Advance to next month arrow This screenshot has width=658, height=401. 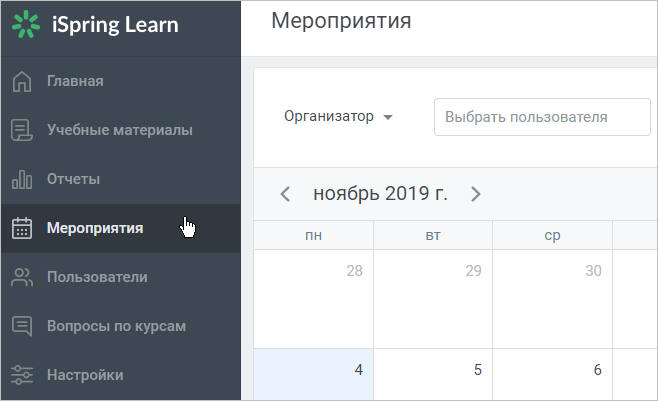pos(475,194)
